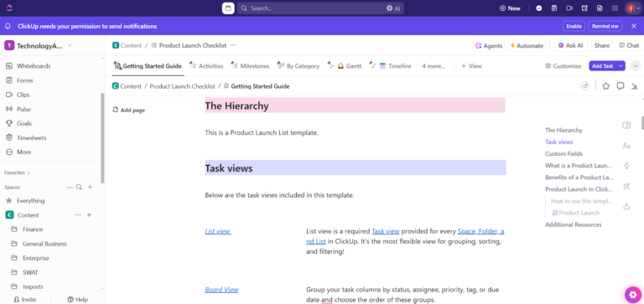Click the export share icon in doc sidebar
This screenshot has height=304, width=644.
pyautogui.click(x=626, y=206)
